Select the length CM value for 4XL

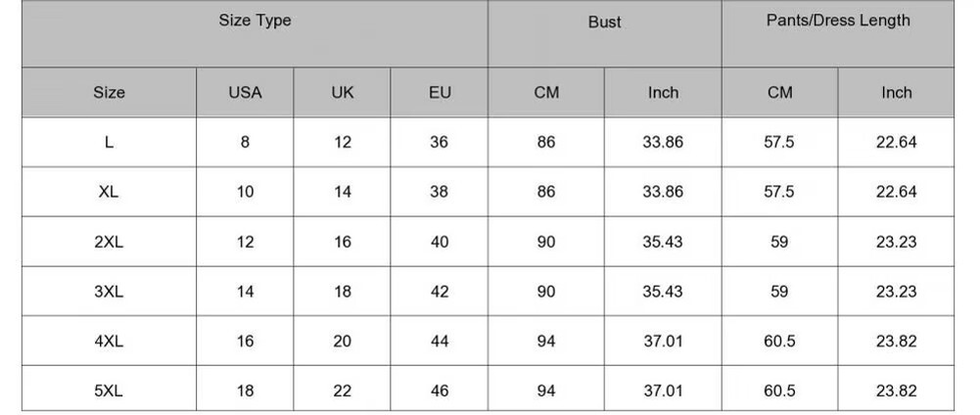pyautogui.click(x=779, y=342)
